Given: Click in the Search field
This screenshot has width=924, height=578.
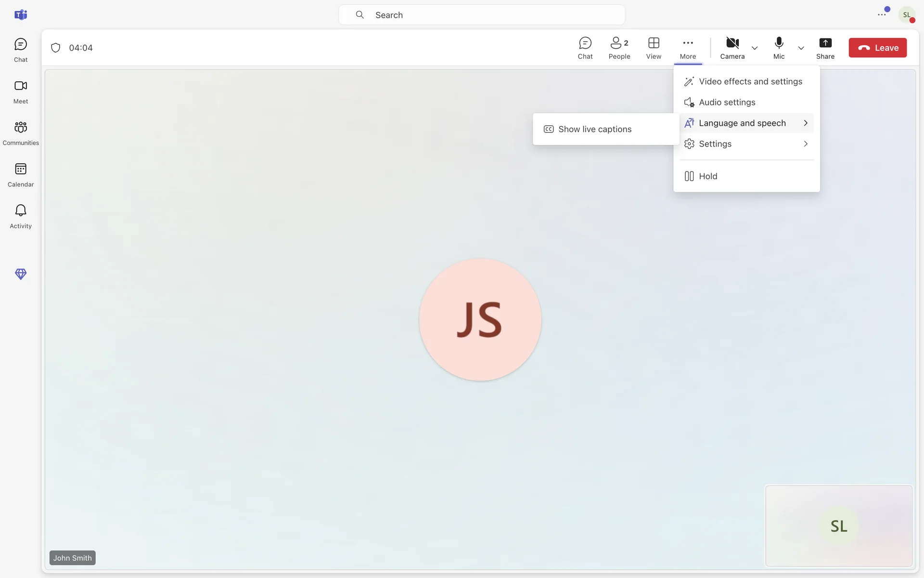Looking at the screenshot, I should (481, 15).
